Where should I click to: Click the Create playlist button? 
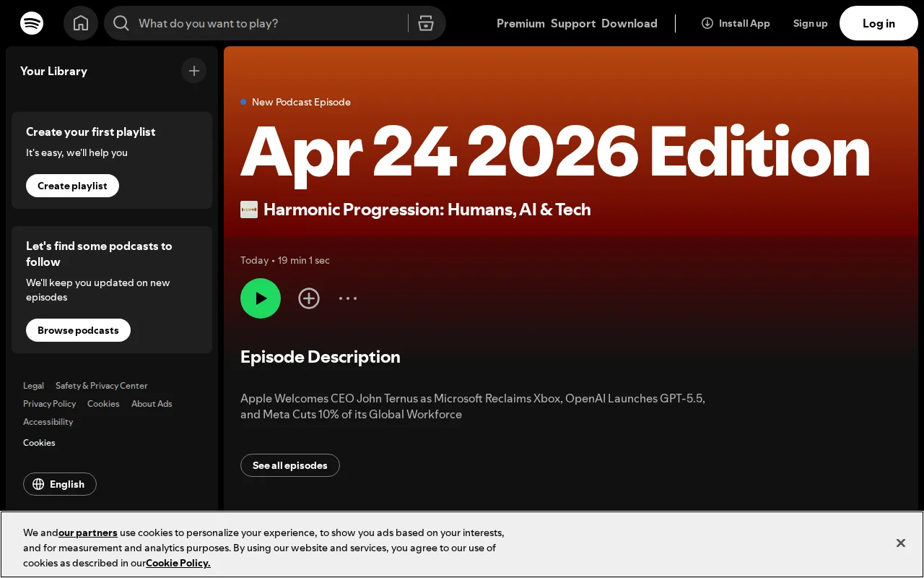tap(72, 186)
